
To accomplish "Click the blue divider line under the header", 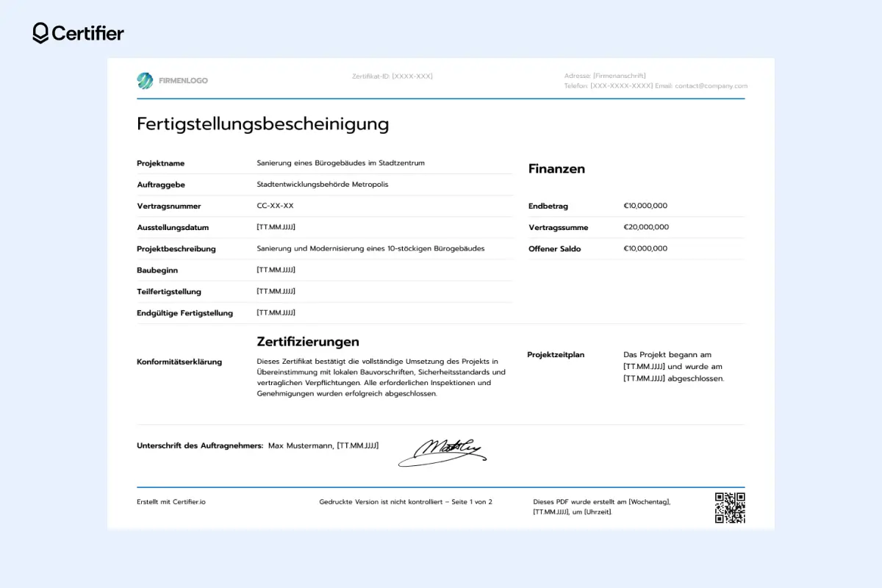I will click(x=441, y=96).
